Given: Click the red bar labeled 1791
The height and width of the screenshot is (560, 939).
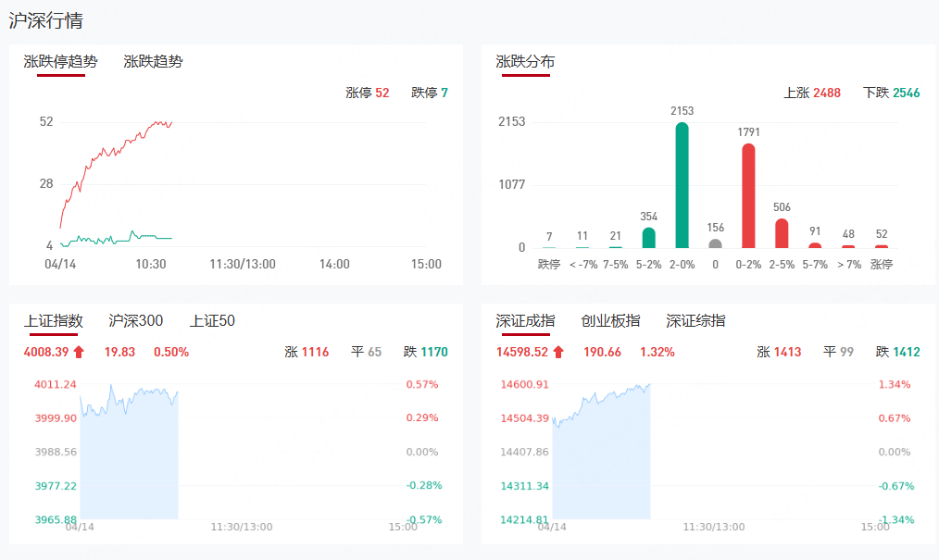Looking at the screenshot, I should (748, 196).
